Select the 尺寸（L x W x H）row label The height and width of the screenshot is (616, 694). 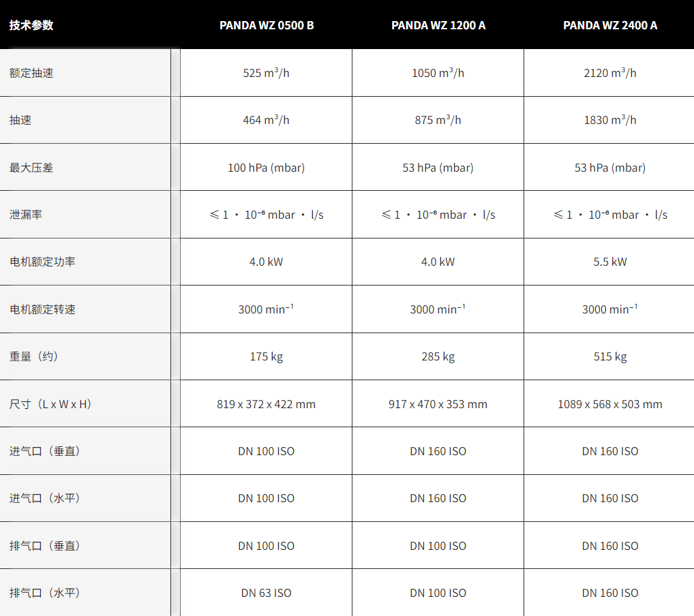tap(50, 404)
